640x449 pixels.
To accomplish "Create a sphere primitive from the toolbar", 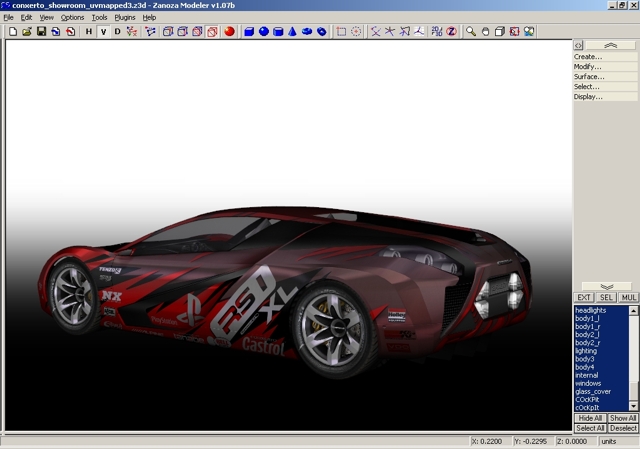I will click(264, 32).
